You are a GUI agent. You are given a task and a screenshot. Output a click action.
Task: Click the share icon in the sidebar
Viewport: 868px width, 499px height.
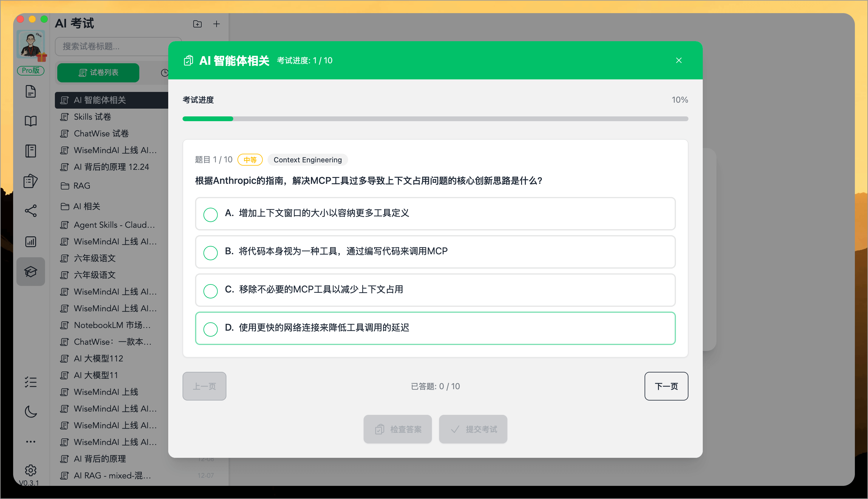(30, 211)
